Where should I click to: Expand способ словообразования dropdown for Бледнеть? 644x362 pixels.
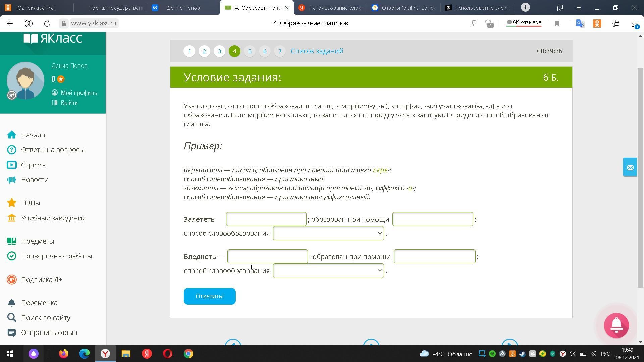tap(328, 271)
